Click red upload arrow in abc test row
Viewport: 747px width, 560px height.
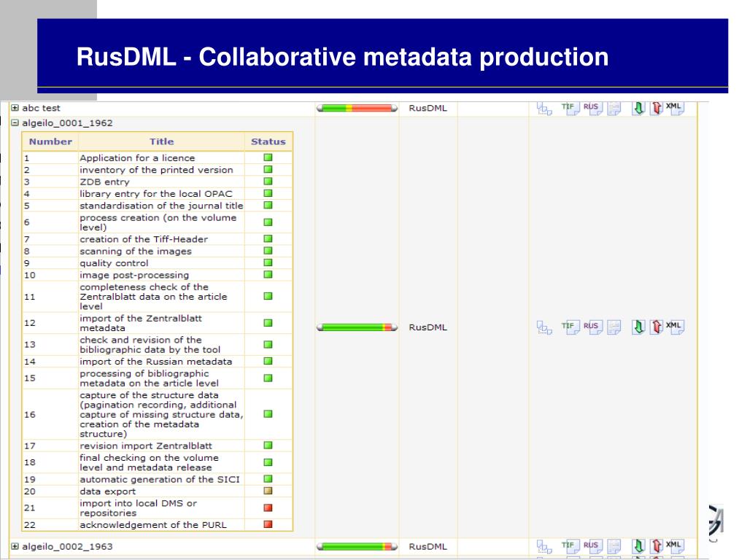[x=657, y=108]
